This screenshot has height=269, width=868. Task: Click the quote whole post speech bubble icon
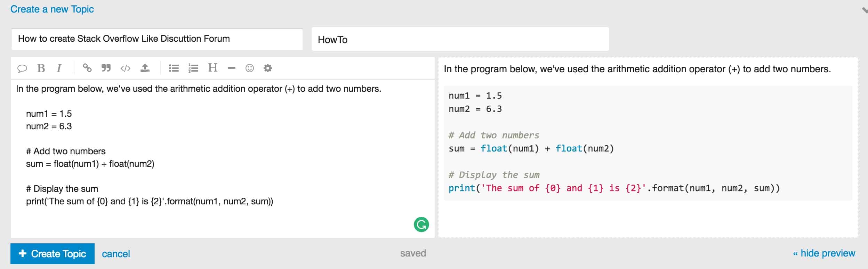point(22,68)
